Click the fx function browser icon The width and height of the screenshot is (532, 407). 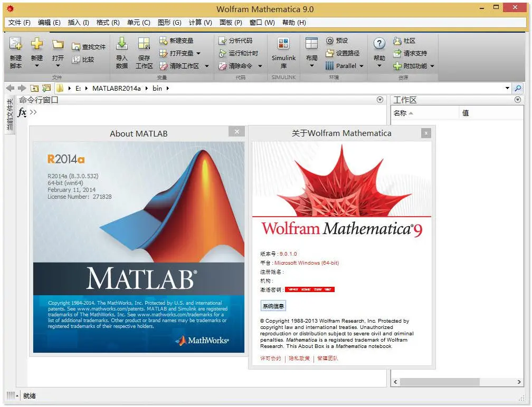22,112
